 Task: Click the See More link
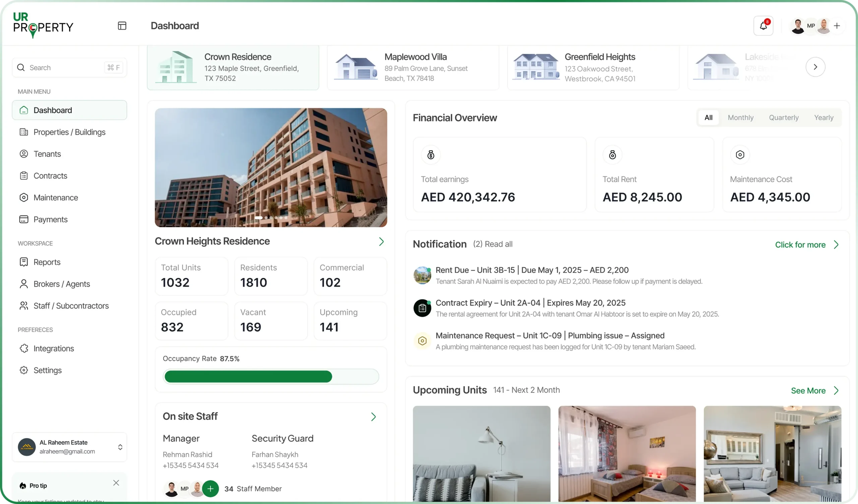[x=808, y=391]
